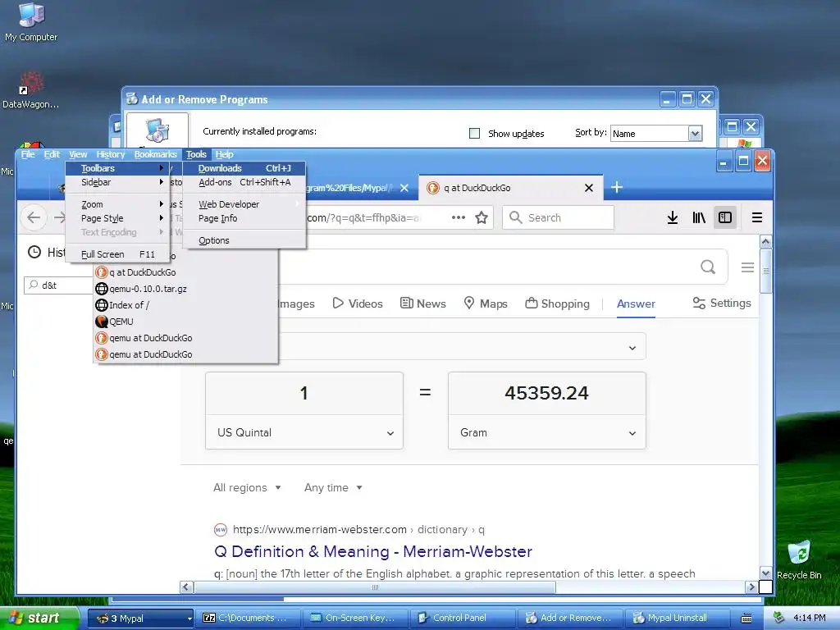The width and height of the screenshot is (840, 630).
Task: Open the US Quintal unit dropdown
Action: tap(304, 432)
